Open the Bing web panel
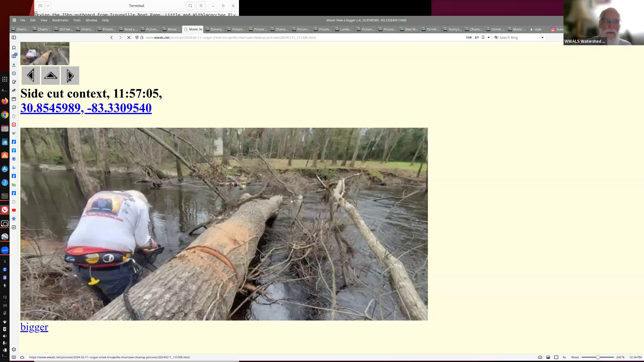Viewport: 644px width, 362px height. click(x=14, y=167)
